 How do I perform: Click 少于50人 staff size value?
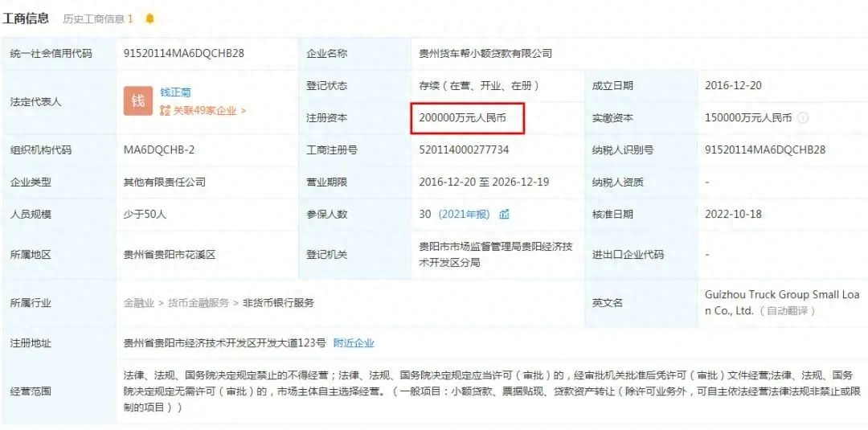tap(145, 214)
